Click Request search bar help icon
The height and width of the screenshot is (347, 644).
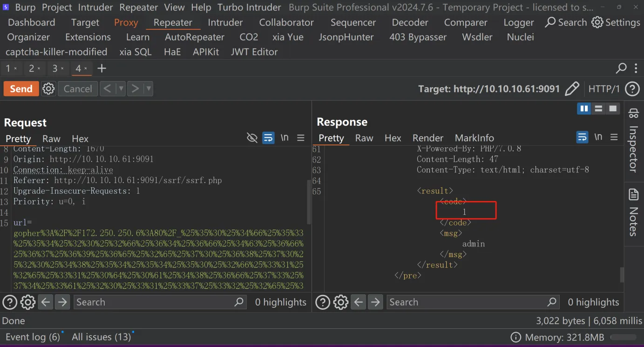(x=10, y=302)
